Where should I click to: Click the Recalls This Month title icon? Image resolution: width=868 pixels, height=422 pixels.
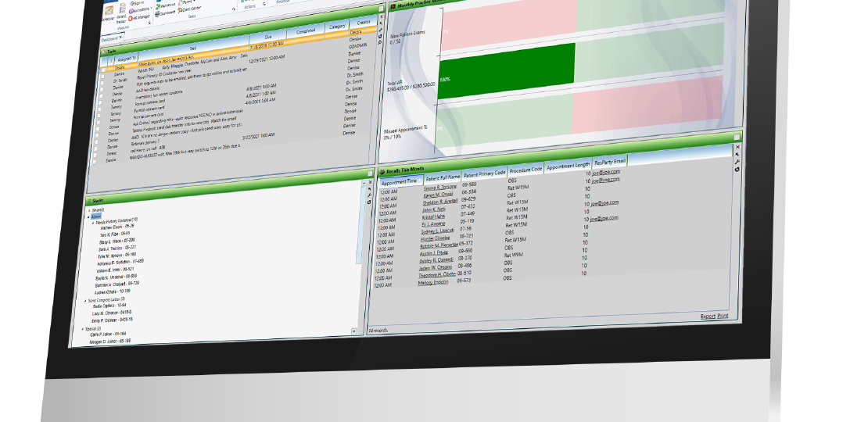coord(382,172)
